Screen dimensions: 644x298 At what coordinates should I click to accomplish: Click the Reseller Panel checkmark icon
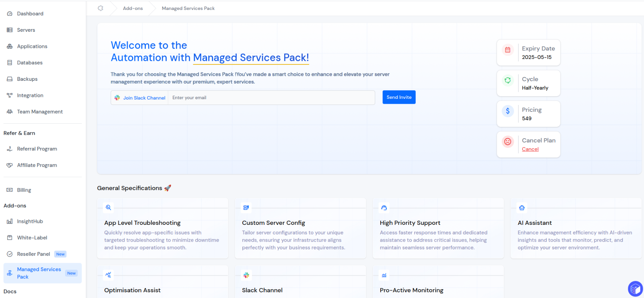(x=10, y=254)
